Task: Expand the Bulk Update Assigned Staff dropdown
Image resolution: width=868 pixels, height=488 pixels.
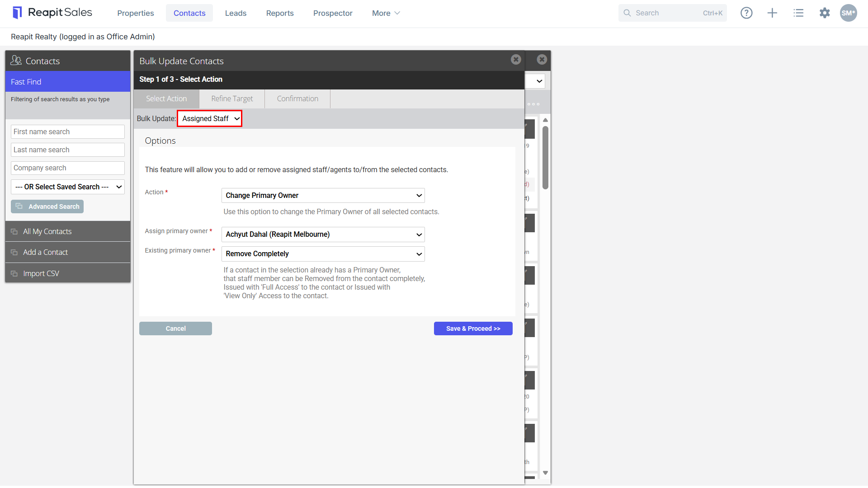Action: tap(210, 118)
